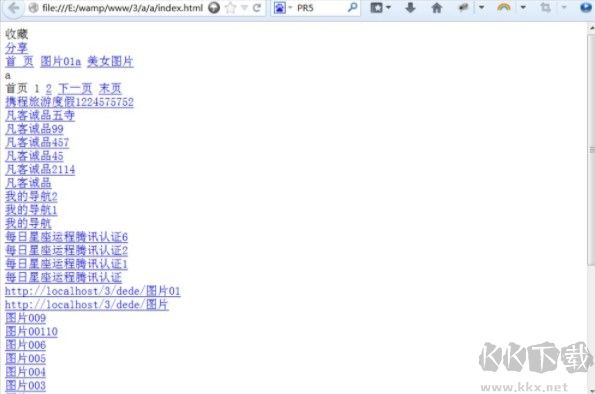Click the browser back arrow button

[x=13, y=8]
